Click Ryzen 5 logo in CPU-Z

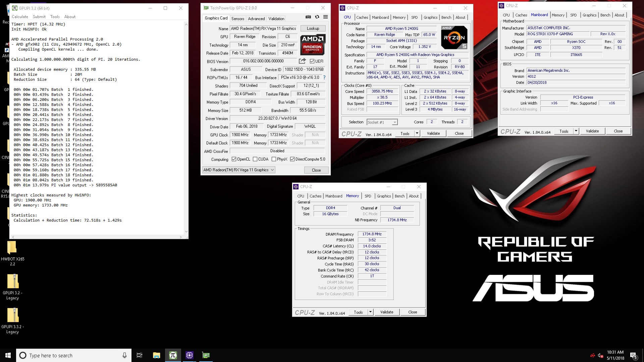click(454, 38)
